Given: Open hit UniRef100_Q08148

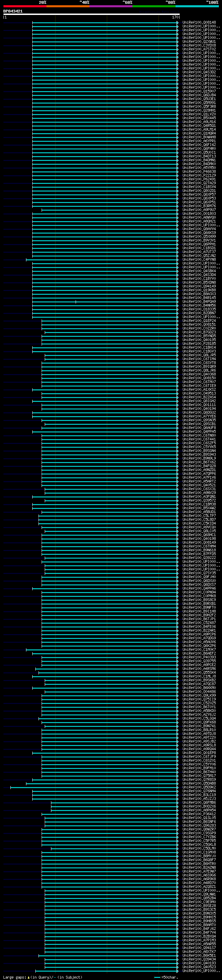Looking at the screenshot, I should [x=199, y=23].
